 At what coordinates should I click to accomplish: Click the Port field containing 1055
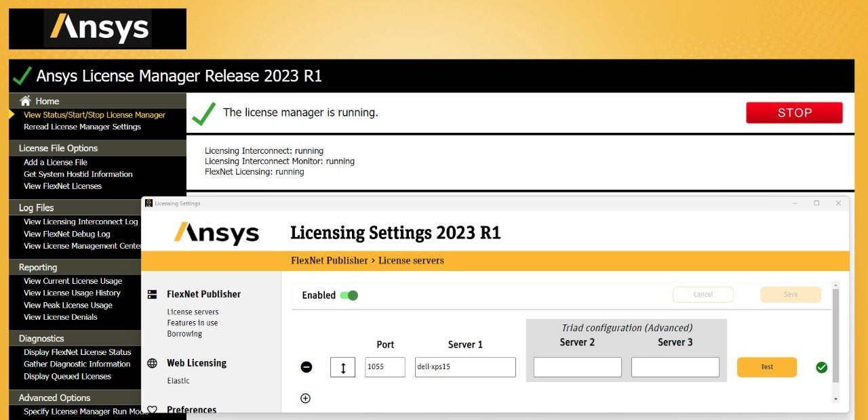point(385,367)
